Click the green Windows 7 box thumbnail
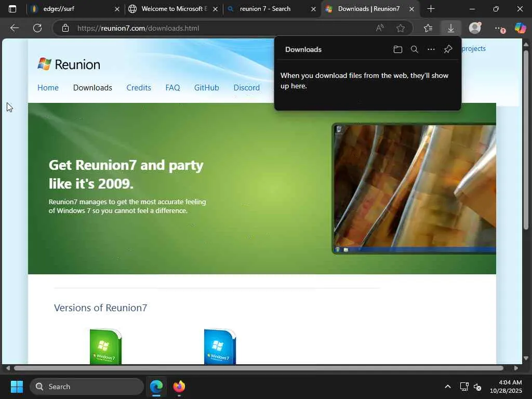532x399 pixels. tap(105, 347)
